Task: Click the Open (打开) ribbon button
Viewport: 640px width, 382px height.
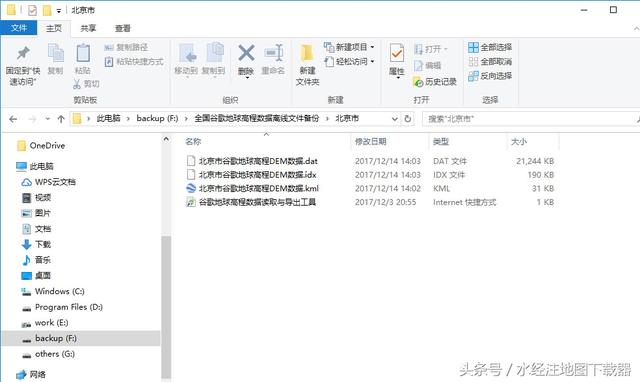Action: click(x=431, y=49)
